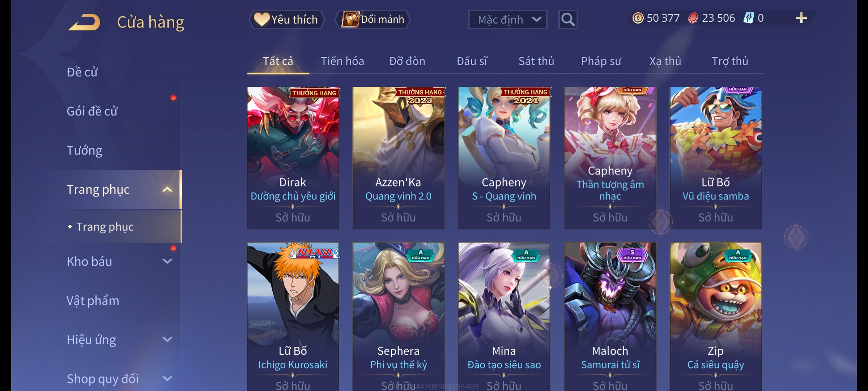This screenshot has height=391, width=868.
Task: Open the Tướng sidebar entry
Action: 84,150
